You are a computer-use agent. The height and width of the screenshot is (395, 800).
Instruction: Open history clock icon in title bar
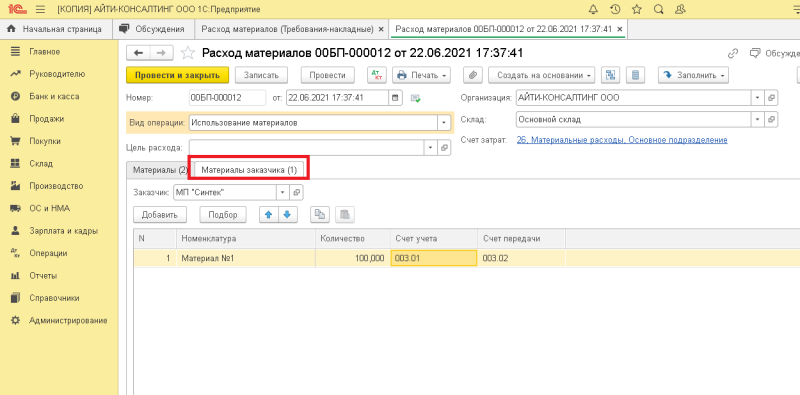[615, 9]
